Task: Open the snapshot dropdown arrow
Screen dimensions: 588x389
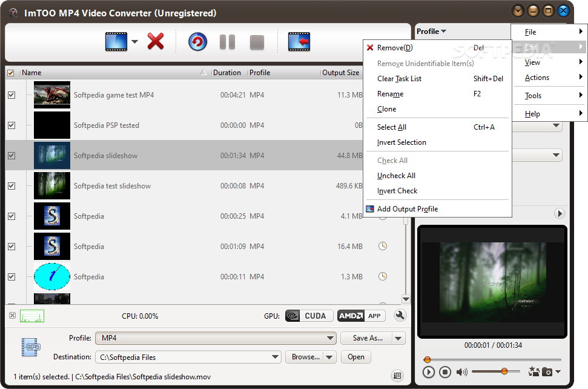Action: tap(558, 372)
